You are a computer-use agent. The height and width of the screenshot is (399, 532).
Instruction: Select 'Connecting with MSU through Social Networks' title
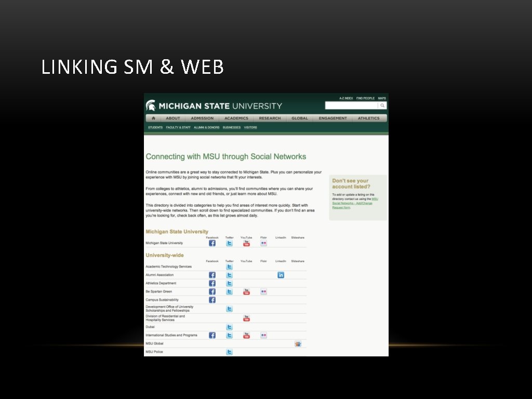click(226, 156)
